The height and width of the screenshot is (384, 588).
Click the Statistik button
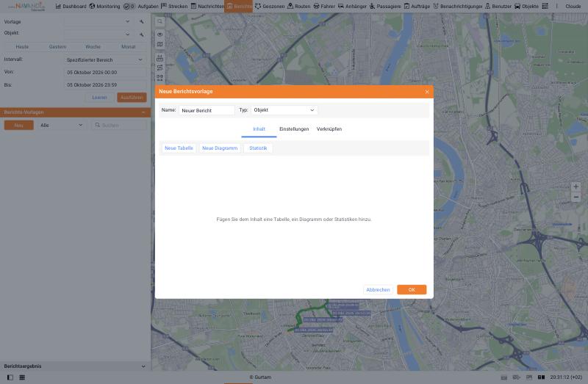tap(258, 148)
